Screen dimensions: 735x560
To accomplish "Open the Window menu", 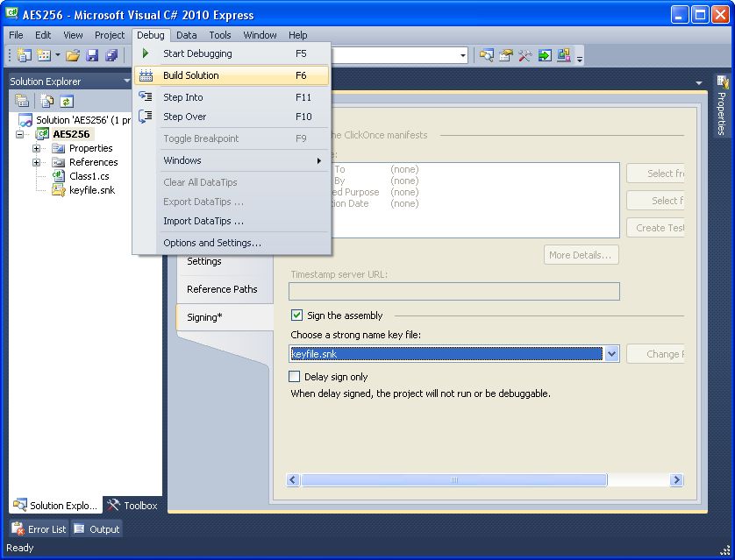I will tap(260, 35).
